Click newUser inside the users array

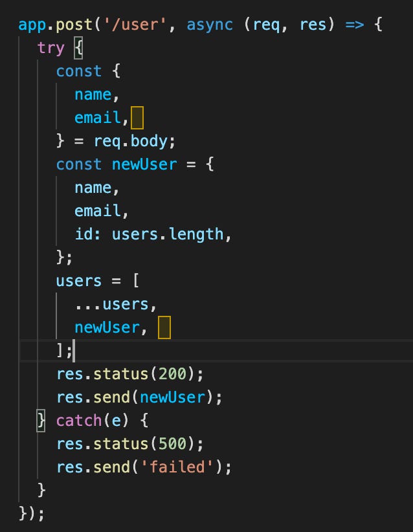click(x=107, y=327)
